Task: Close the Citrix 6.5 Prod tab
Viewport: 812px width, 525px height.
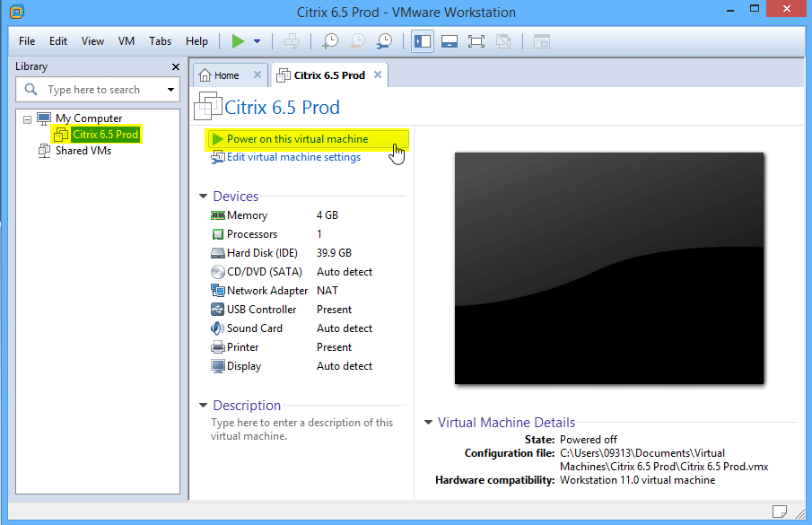Action: pyautogui.click(x=378, y=74)
